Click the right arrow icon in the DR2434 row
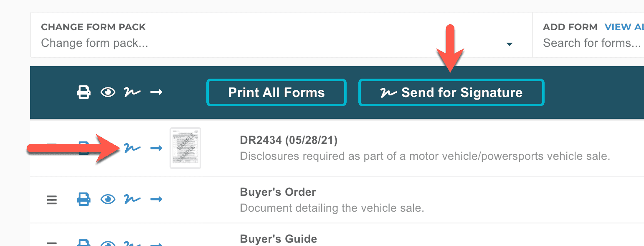Viewport: 644px width, 246px height. pos(156,148)
